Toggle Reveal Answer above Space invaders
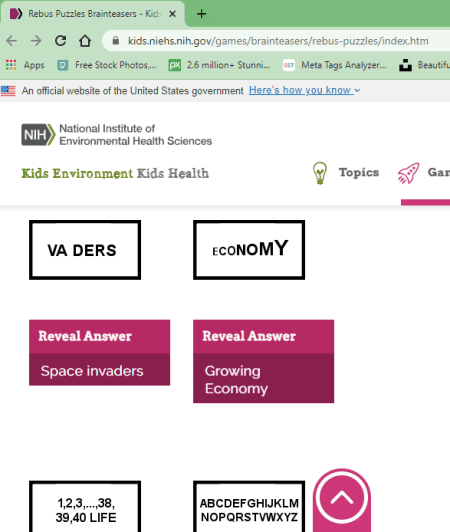Screen dimensions: 450x532 click(99, 337)
